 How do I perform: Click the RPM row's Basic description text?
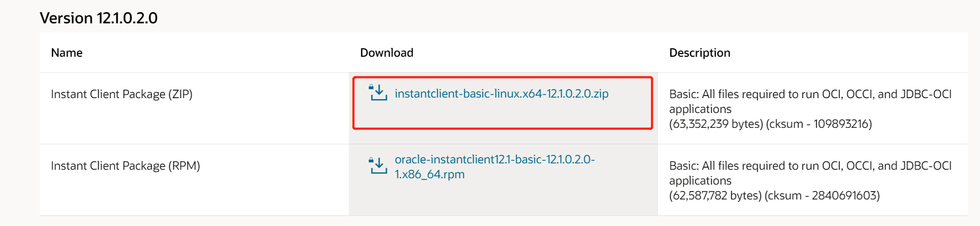click(x=810, y=173)
